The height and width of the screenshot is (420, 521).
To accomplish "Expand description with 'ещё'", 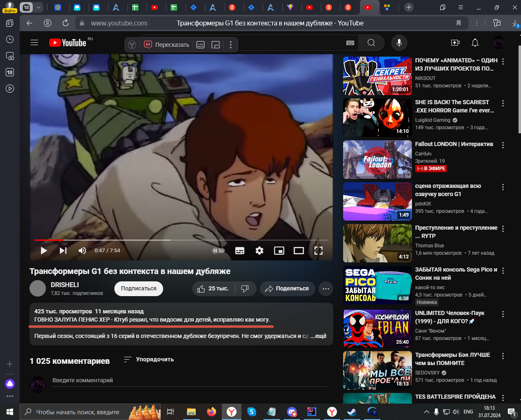I will [319, 336].
